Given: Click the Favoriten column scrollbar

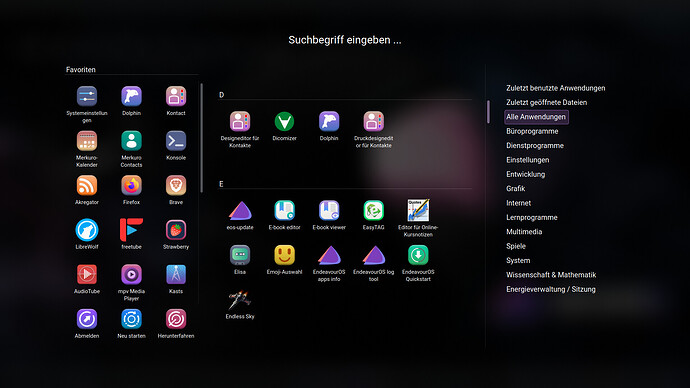Looking at the screenshot, I should pyautogui.click(x=201, y=138).
